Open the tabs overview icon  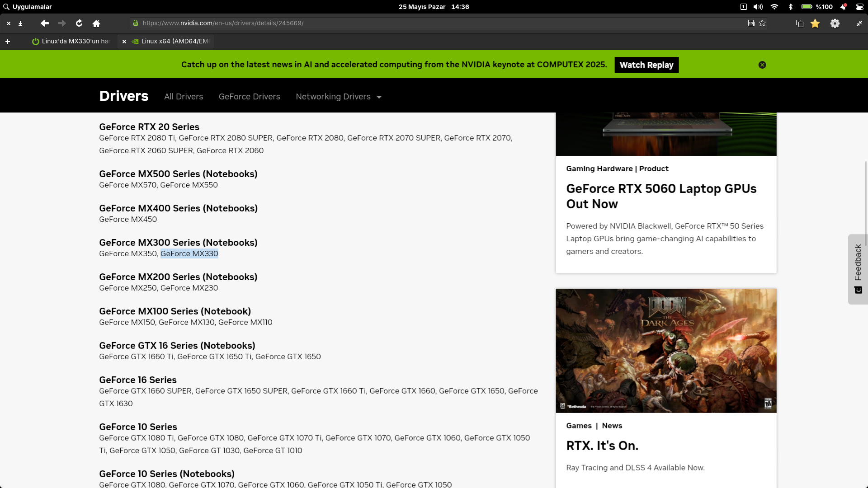tap(799, 23)
